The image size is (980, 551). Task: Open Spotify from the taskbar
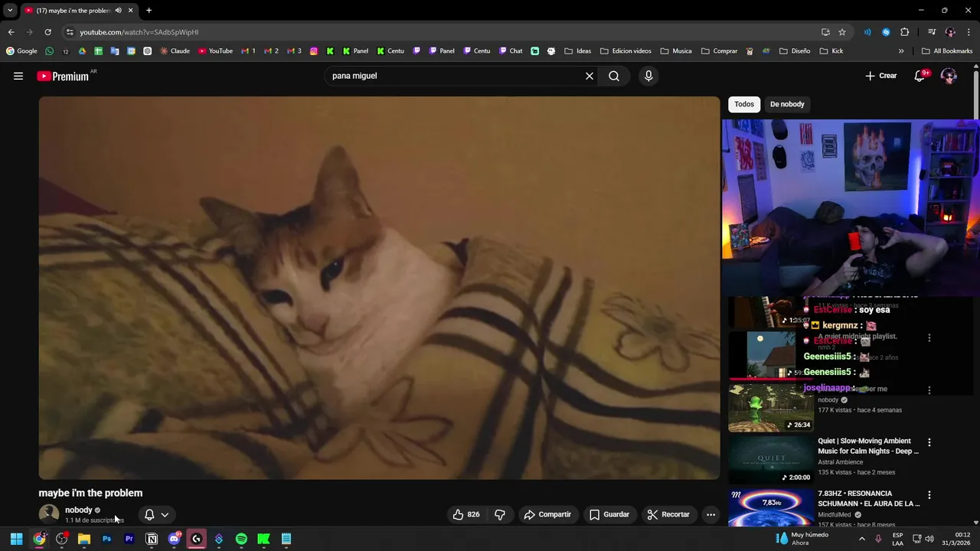241,539
